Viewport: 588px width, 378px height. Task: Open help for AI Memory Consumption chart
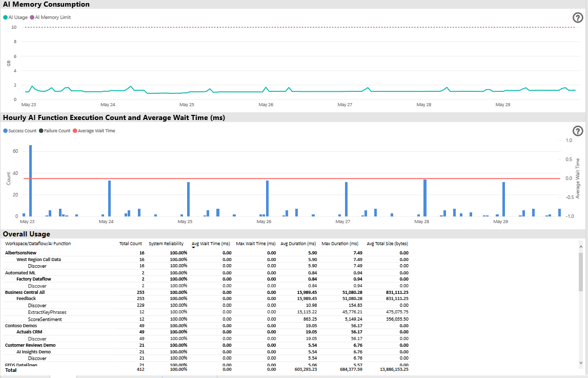click(x=578, y=16)
